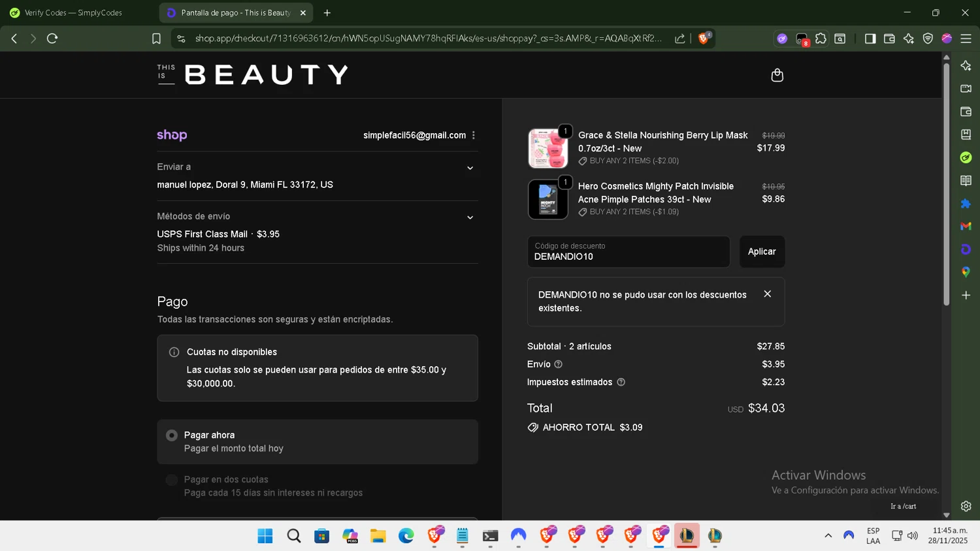This screenshot has height=551, width=980.
Task: Open Leo AI sparkle icon in toolbar
Action: (909, 39)
